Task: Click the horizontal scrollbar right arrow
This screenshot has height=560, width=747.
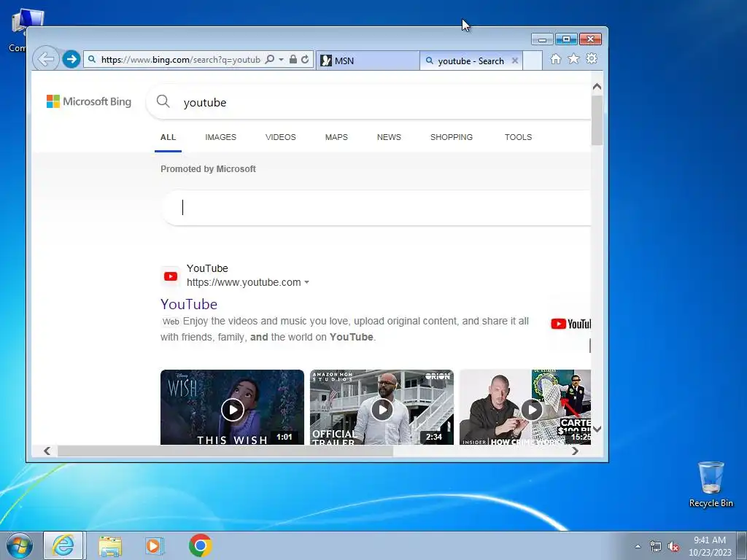Action: pyautogui.click(x=575, y=451)
